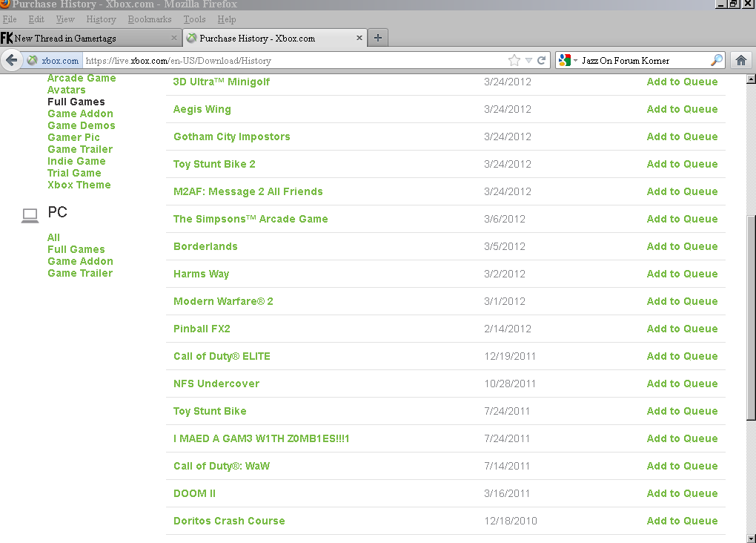Show All PC purchases
Screen dimensions: 756x543
click(x=53, y=237)
